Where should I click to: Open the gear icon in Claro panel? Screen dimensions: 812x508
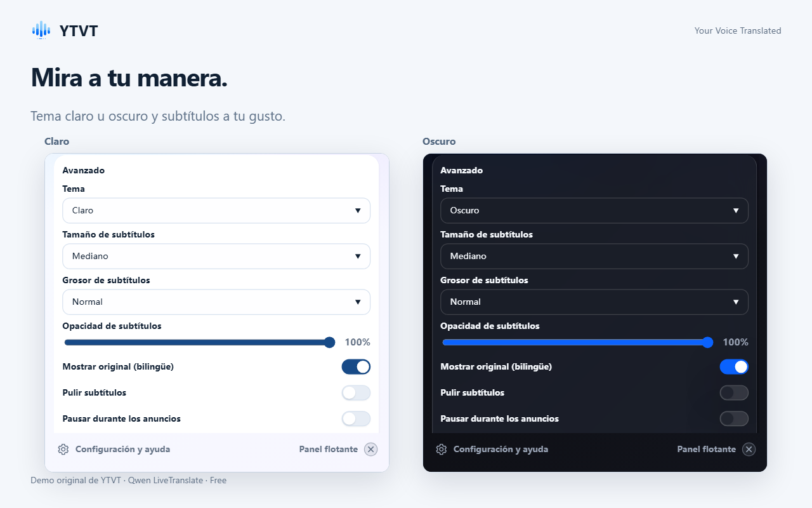point(63,449)
